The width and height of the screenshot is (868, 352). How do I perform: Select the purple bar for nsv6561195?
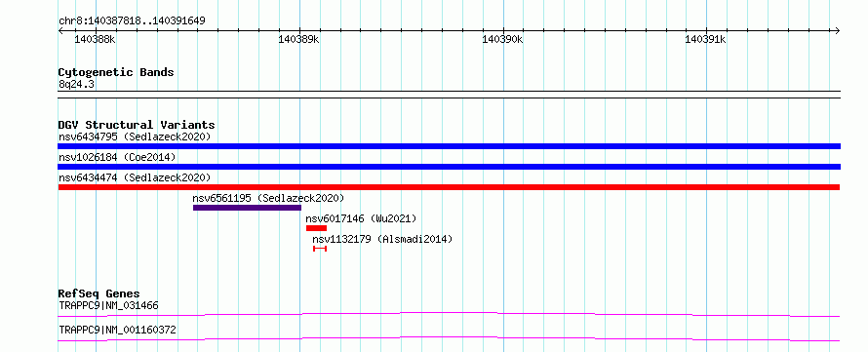click(247, 208)
